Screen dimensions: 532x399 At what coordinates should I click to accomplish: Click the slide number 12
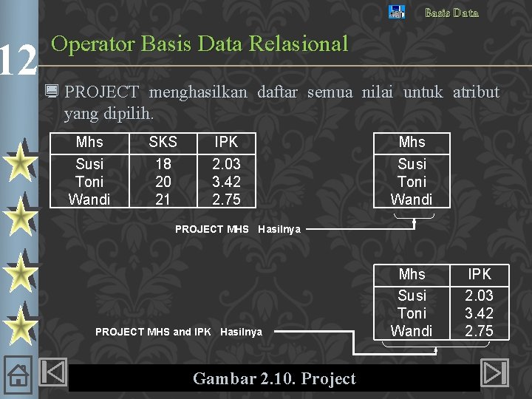[18, 60]
